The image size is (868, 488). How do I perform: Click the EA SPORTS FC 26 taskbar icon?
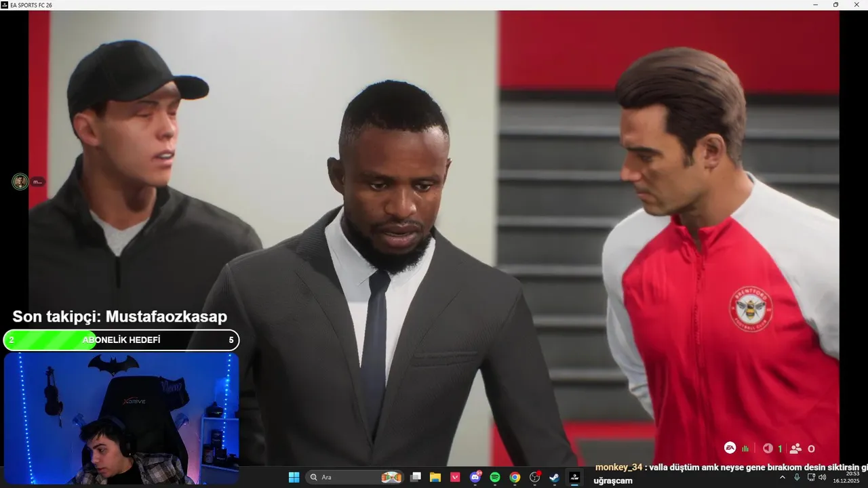coord(574,477)
